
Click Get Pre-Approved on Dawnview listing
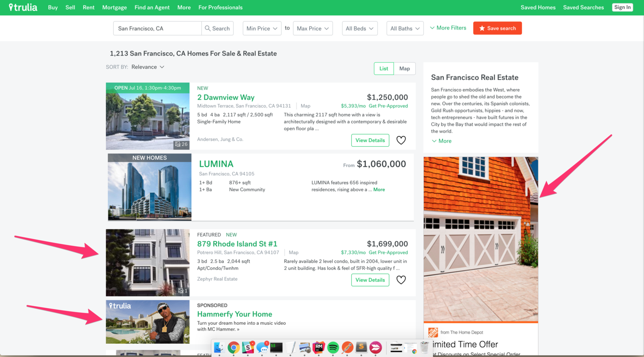coord(388,106)
